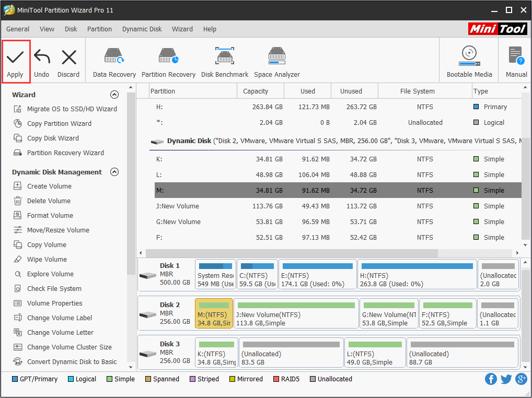532x398 pixels.
Task: Collapse the Dynamic Disk Management section
Action: [x=114, y=172]
